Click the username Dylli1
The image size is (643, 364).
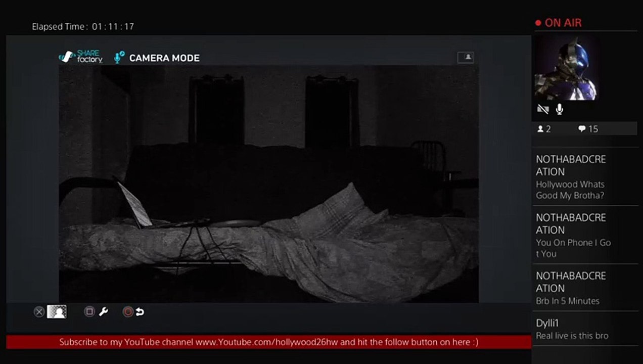[x=547, y=323]
